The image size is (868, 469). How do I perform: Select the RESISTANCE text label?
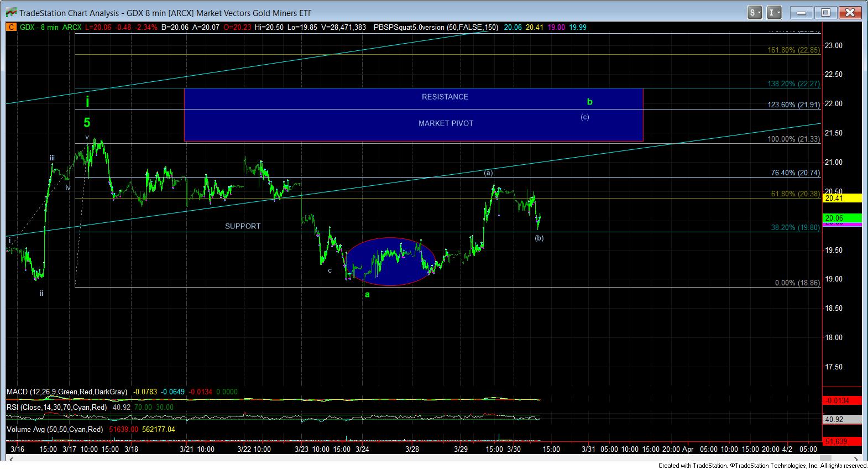coord(445,97)
